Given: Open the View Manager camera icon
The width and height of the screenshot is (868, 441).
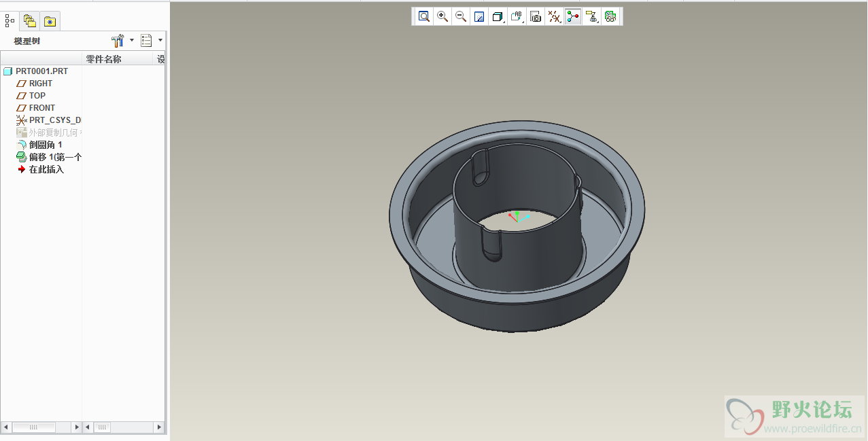Looking at the screenshot, I should click(x=536, y=16).
